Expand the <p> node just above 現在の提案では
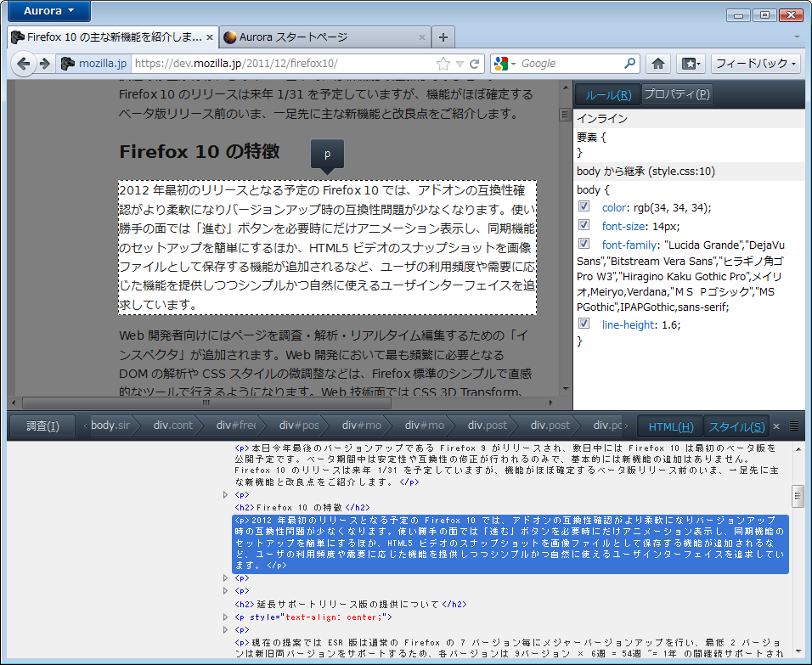812x665 pixels. pyautogui.click(x=225, y=630)
